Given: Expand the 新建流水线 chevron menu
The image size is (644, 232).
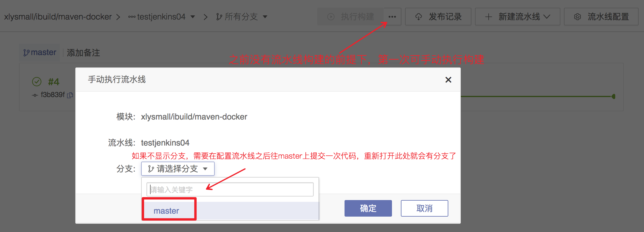Looking at the screenshot, I should [547, 17].
